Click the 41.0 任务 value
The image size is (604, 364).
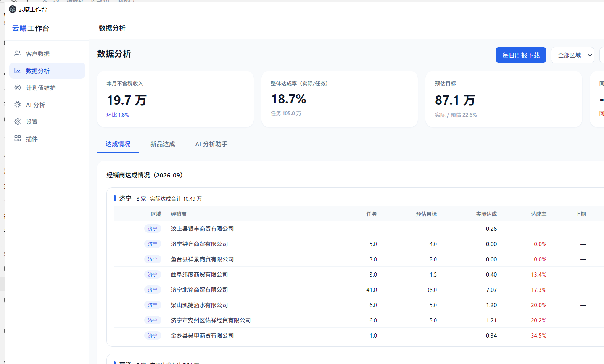point(372,290)
